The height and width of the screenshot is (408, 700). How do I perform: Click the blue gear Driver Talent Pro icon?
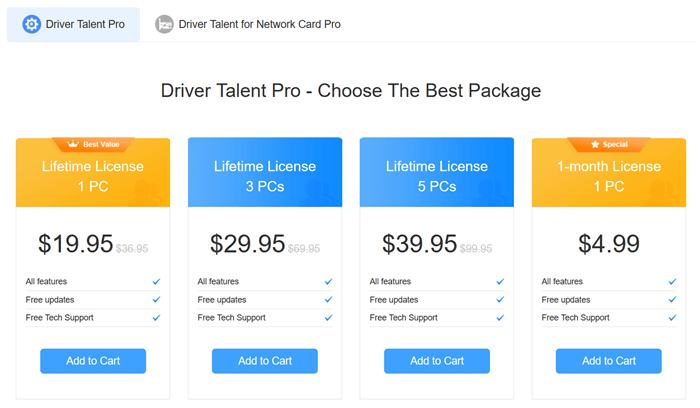[32, 24]
